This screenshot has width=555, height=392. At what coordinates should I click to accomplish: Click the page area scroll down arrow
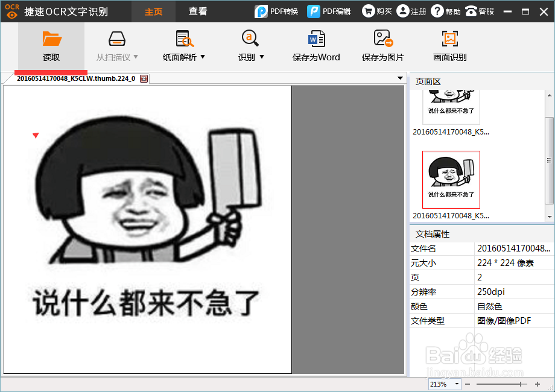point(550,217)
